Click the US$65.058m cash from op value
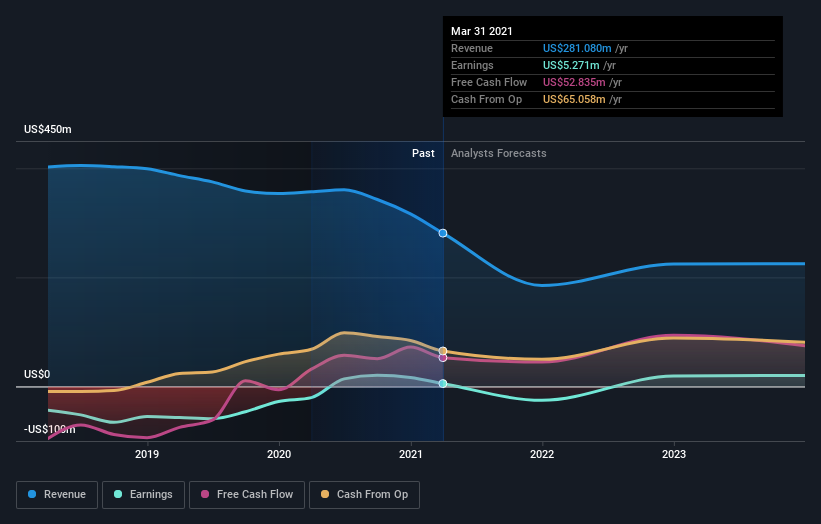This screenshot has height=524, width=821. click(574, 99)
